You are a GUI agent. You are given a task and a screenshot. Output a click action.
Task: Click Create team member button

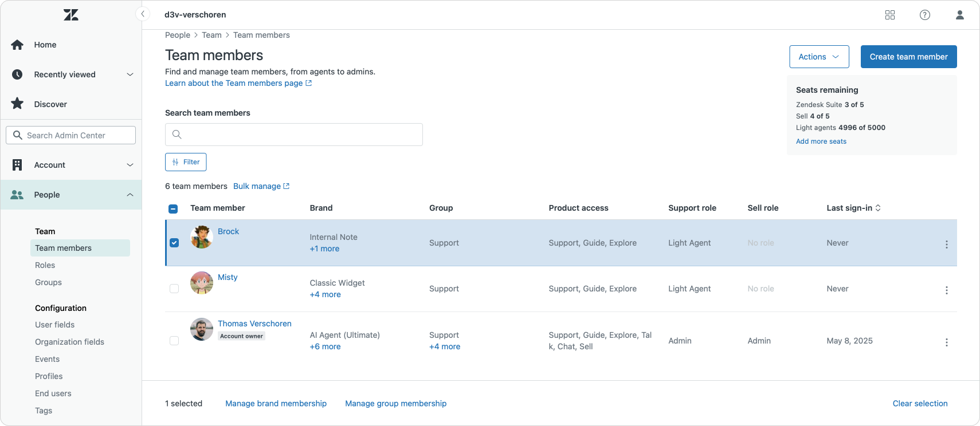(908, 57)
